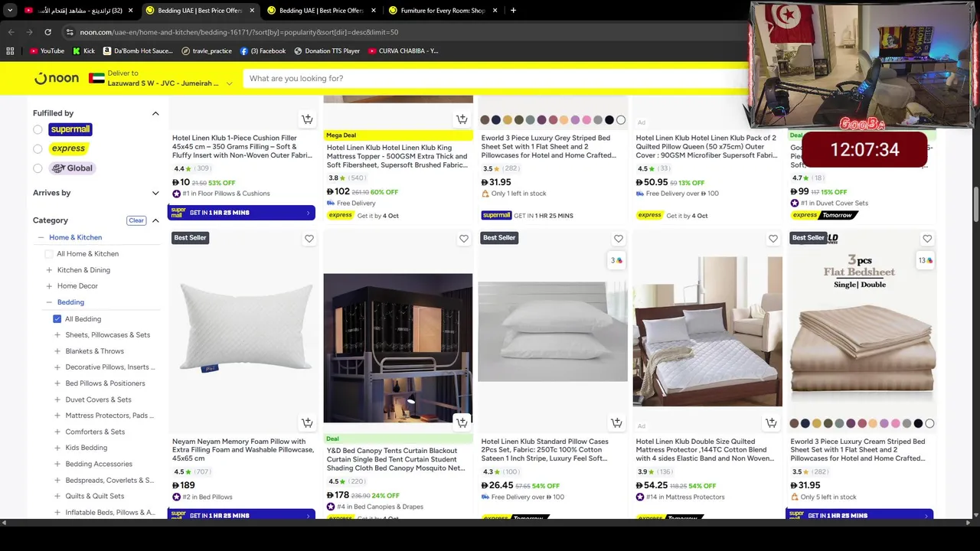Wishlist the Standard Pillow Cases product
Viewport: 980px width, 551px height.
619,239
